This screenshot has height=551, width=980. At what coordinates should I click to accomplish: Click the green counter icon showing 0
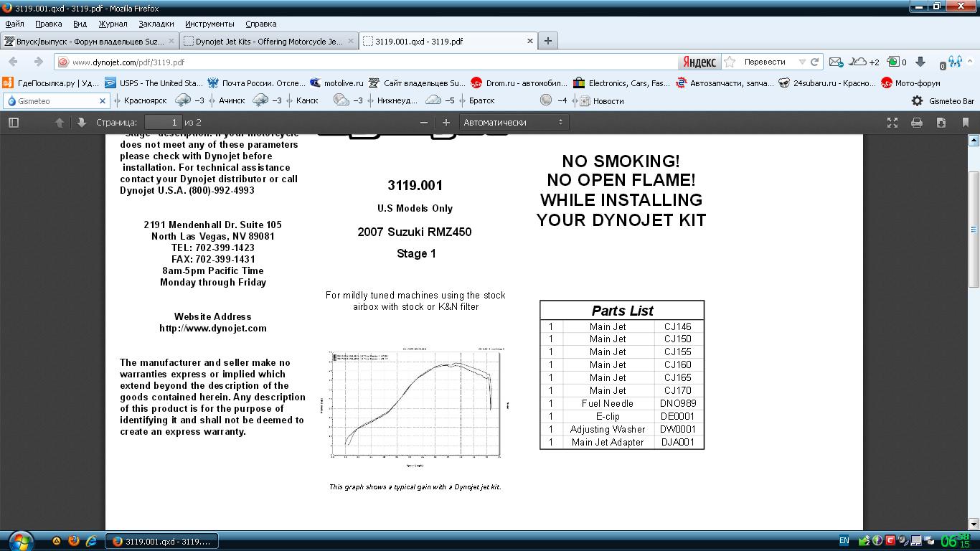click(897, 62)
